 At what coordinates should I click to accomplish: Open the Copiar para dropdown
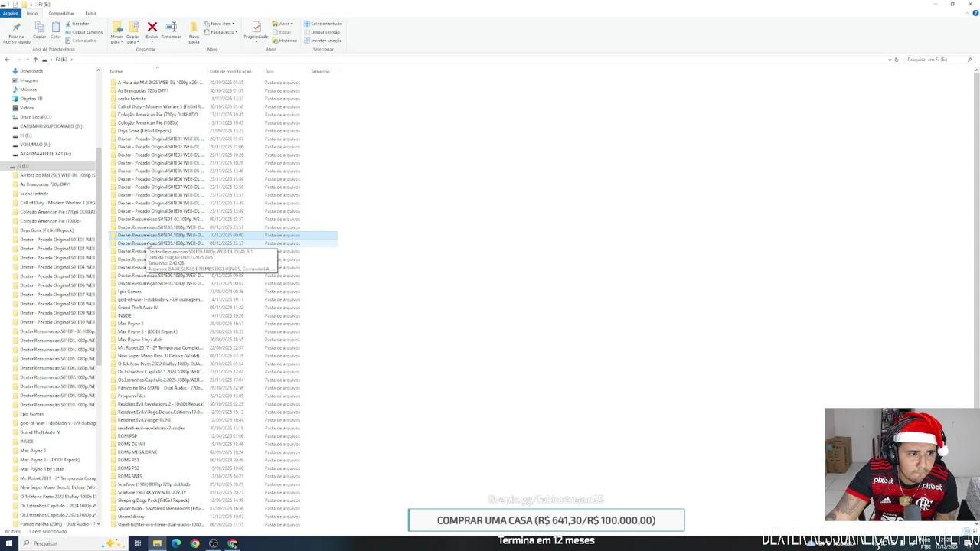(x=133, y=31)
